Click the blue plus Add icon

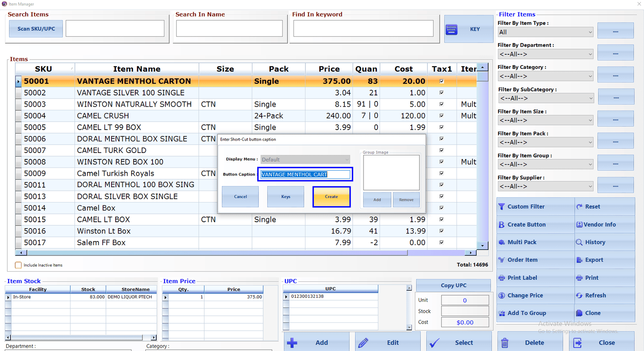pyautogui.click(x=292, y=343)
